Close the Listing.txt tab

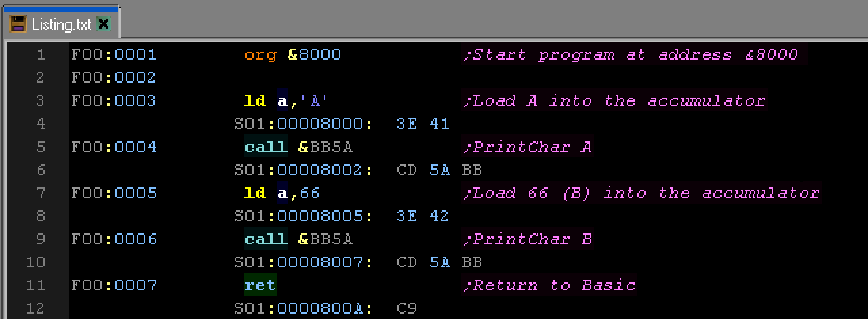(103, 24)
